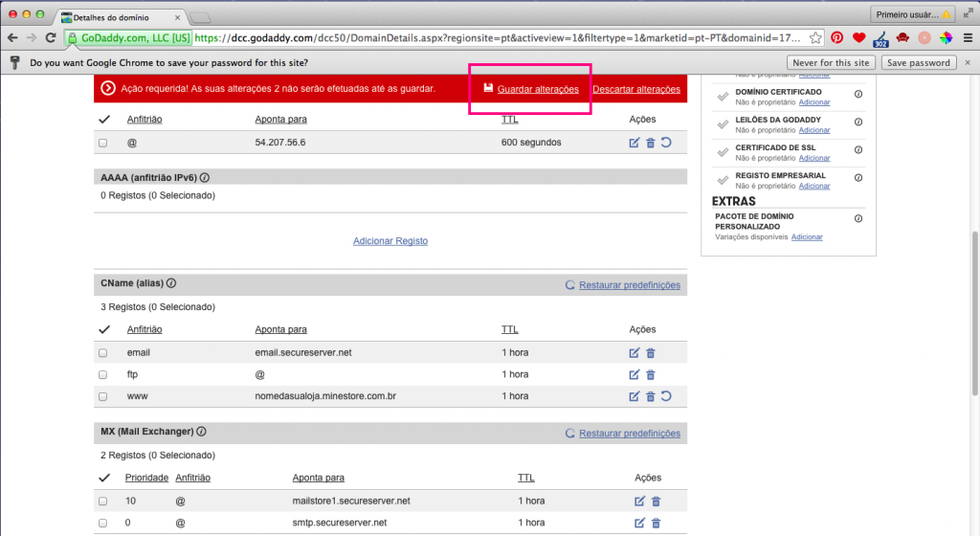Tick the checkbox for the @ A record
Image resolution: width=980 pixels, height=536 pixels.
(103, 143)
